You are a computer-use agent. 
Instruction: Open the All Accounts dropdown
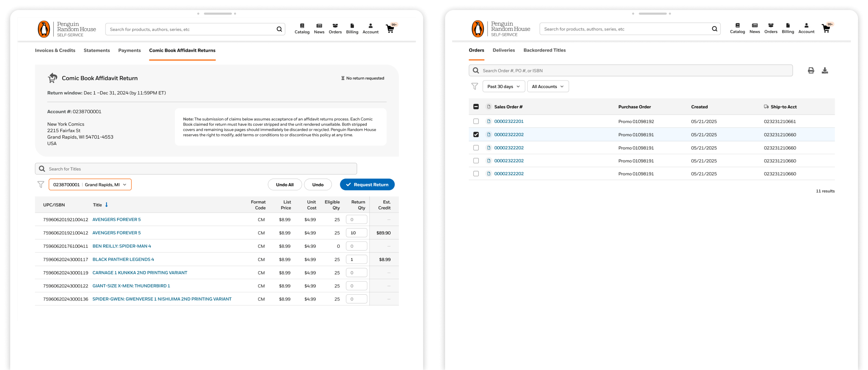pos(548,86)
